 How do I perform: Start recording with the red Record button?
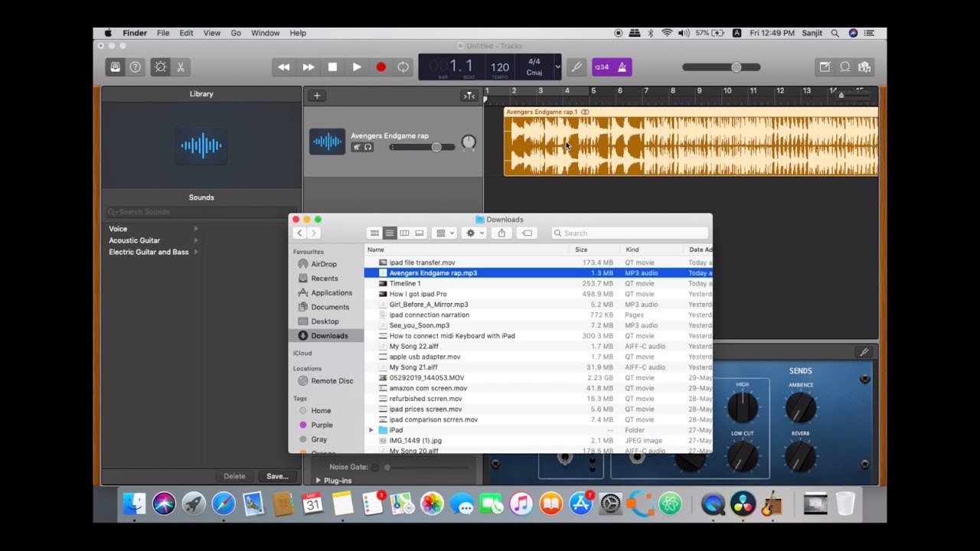pos(381,67)
